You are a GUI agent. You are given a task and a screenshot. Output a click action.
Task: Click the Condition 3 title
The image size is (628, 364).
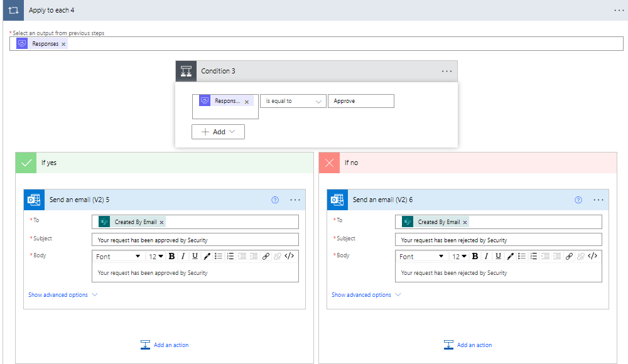[218, 71]
